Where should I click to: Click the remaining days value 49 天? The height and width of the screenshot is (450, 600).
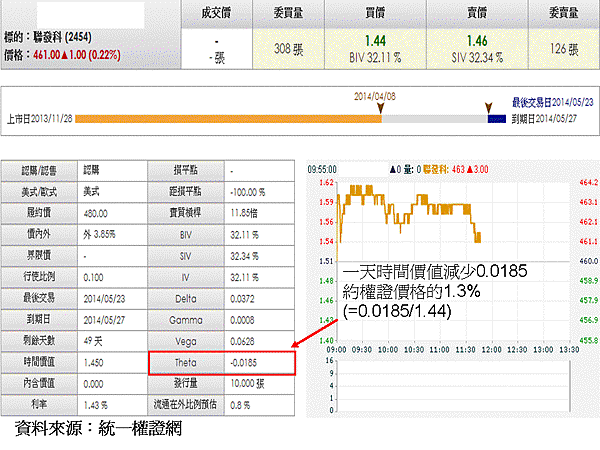coord(93,341)
